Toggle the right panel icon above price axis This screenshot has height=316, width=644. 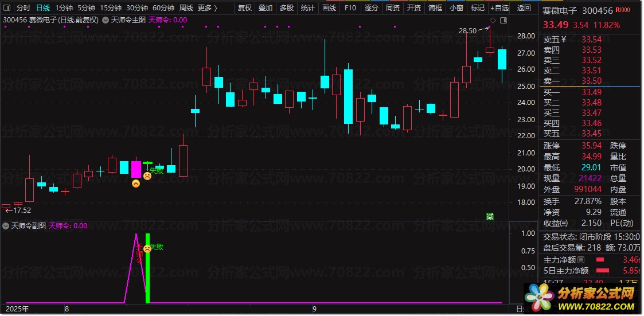coord(504,20)
